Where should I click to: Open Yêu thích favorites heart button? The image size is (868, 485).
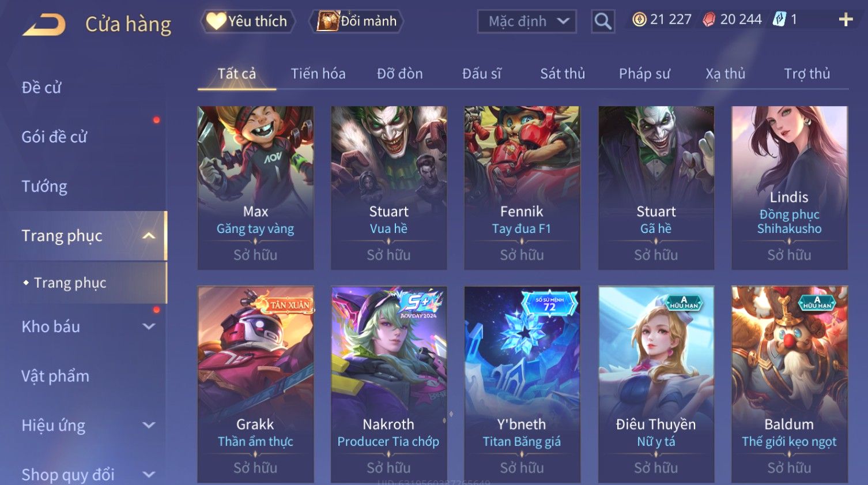[x=248, y=21]
